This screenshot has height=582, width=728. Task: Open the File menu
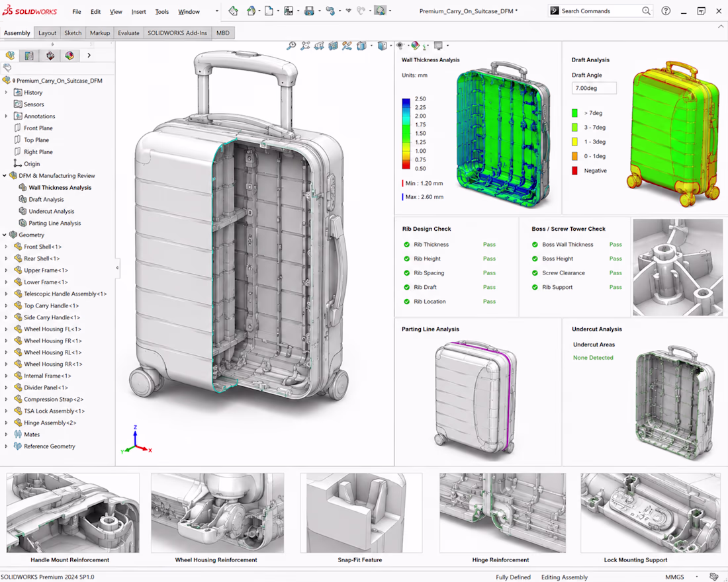[77, 12]
